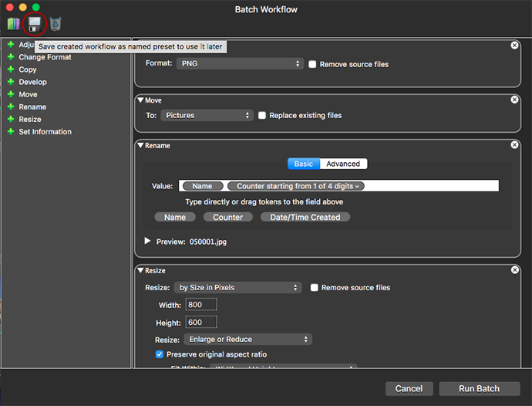532x406 pixels.
Task: Select Develop in actions list
Action: tap(32, 82)
